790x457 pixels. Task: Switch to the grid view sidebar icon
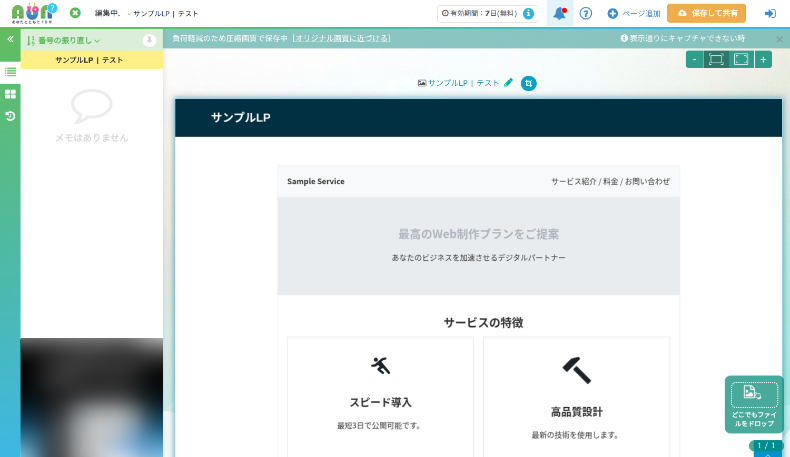10,94
